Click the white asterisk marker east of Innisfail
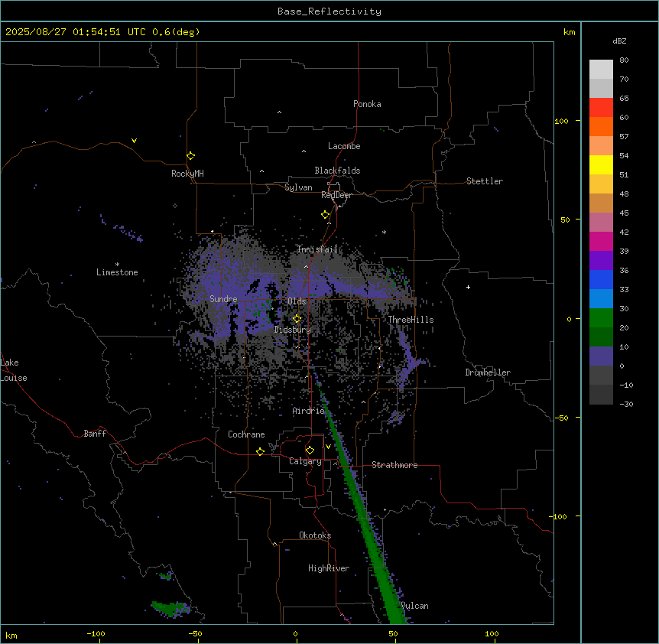This screenshot has height=644, width=659. click(x=384, y=232)
